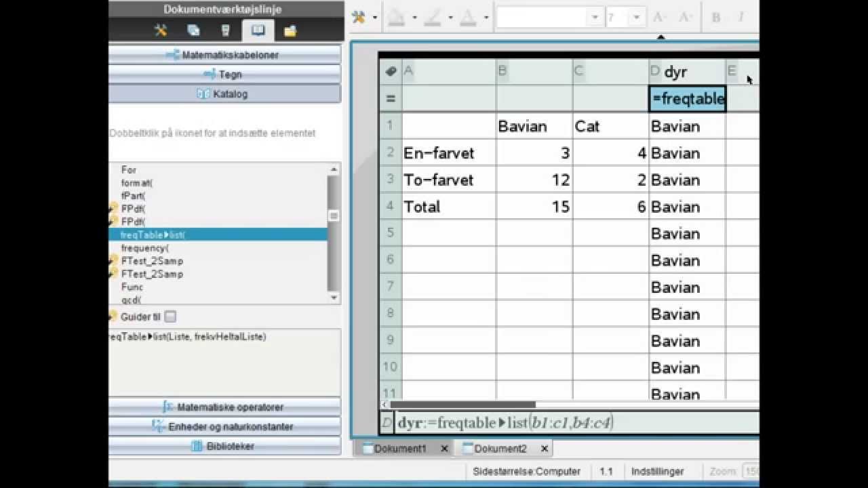Open the Indstillinger status bar menu
This screenshot has width=868, height=488.
657,471
